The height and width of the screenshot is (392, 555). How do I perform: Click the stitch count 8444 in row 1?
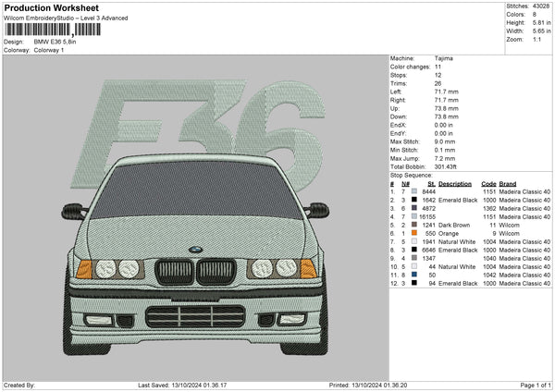[x=428, y=191]
